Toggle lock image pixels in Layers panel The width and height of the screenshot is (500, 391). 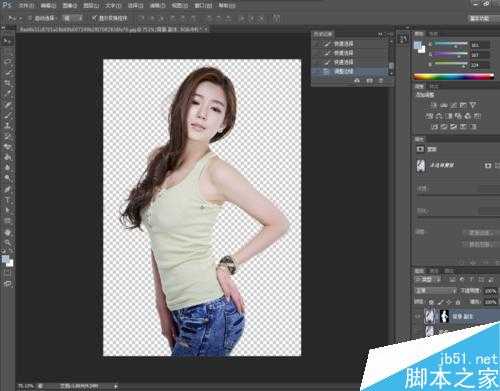(x=440, y=302)
